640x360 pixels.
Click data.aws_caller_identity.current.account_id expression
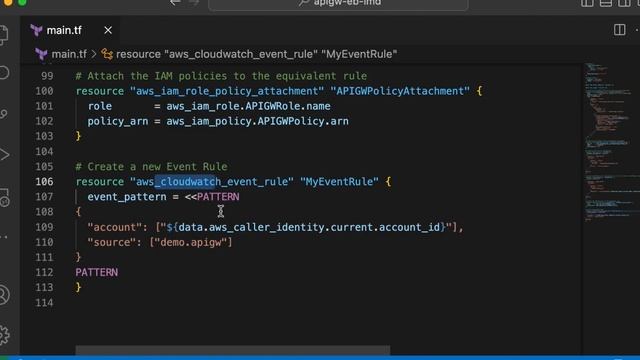pos(309,227)
